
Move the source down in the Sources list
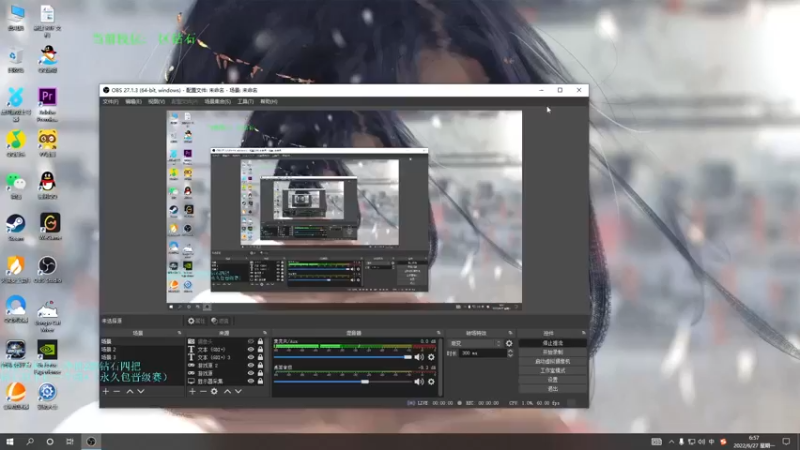pos(238,391)
